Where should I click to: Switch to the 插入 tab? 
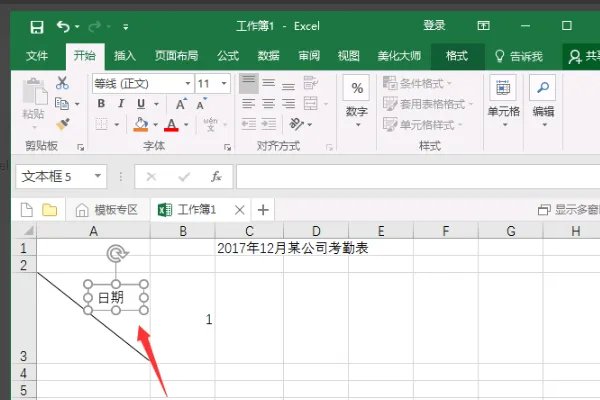coord(125,56)
